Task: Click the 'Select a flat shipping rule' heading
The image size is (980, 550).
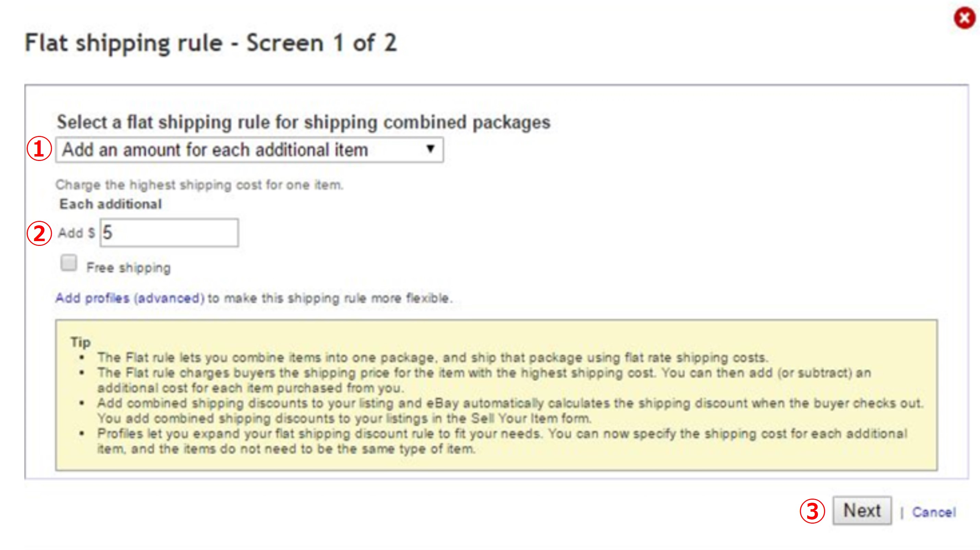Action: coord(304,122)
